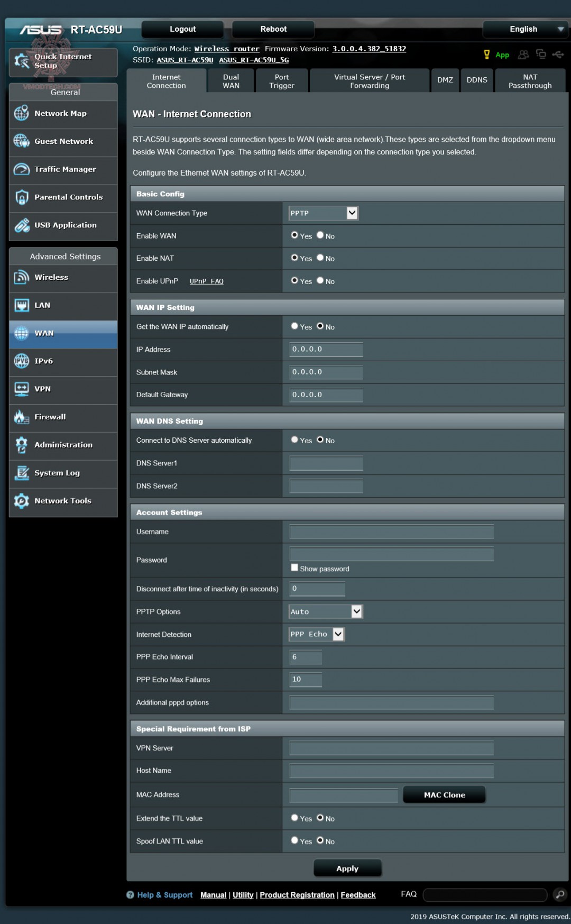This screenshot has height=924, width=571.
Task: Click the Wireless router operation mode link
Action: (227, 49)
